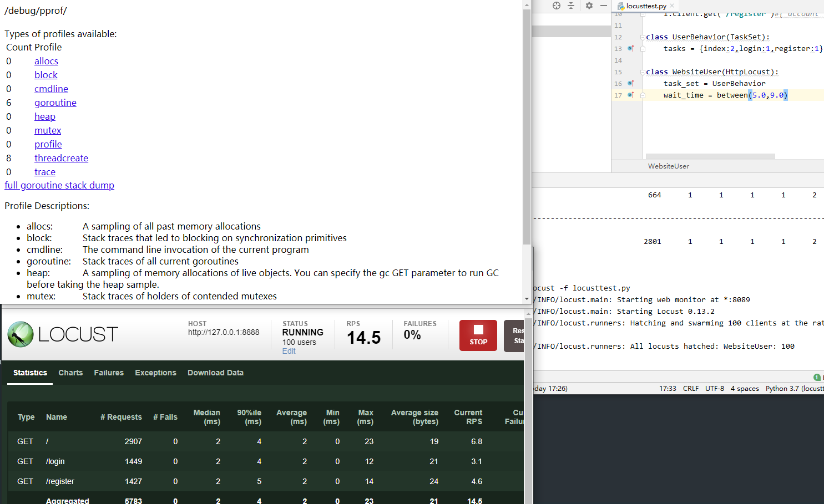Switch to the Charts tab in Locust
Screen dimensions: 824x504
(x=70, y=373)
